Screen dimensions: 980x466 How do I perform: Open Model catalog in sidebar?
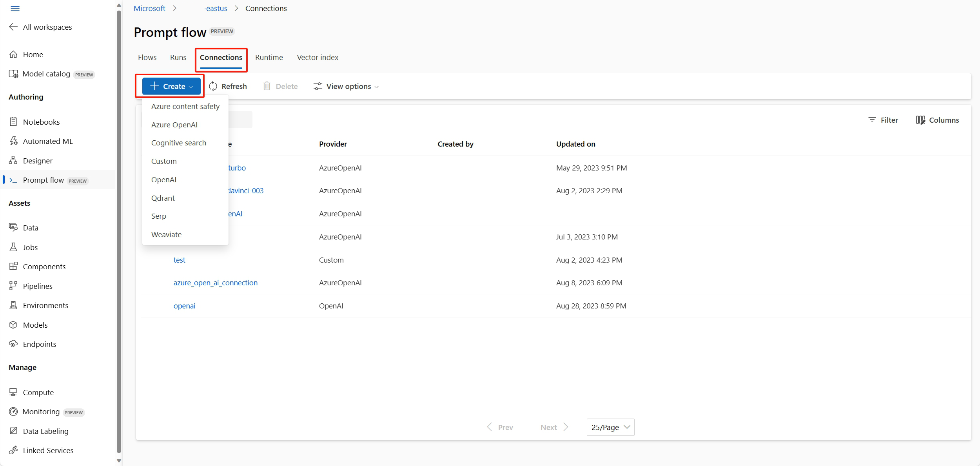[x=46, y=74]
